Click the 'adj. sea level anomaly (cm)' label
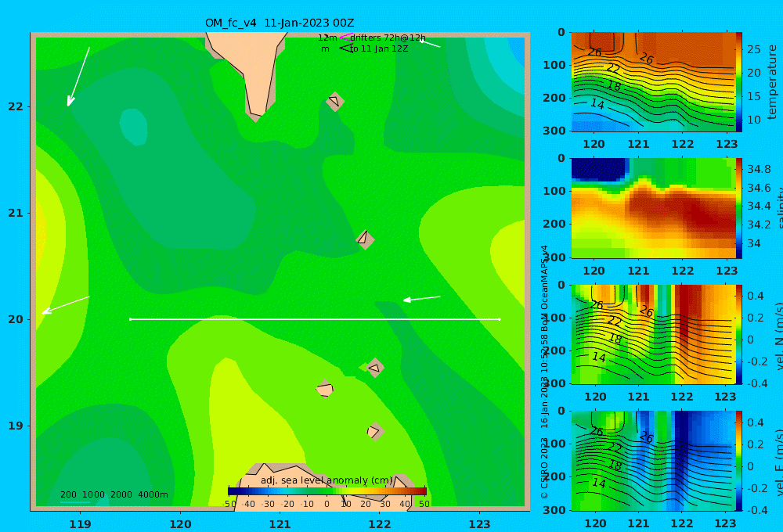Image resolution: width=783 pixels, height=532 pixels. tap(327, 480)
